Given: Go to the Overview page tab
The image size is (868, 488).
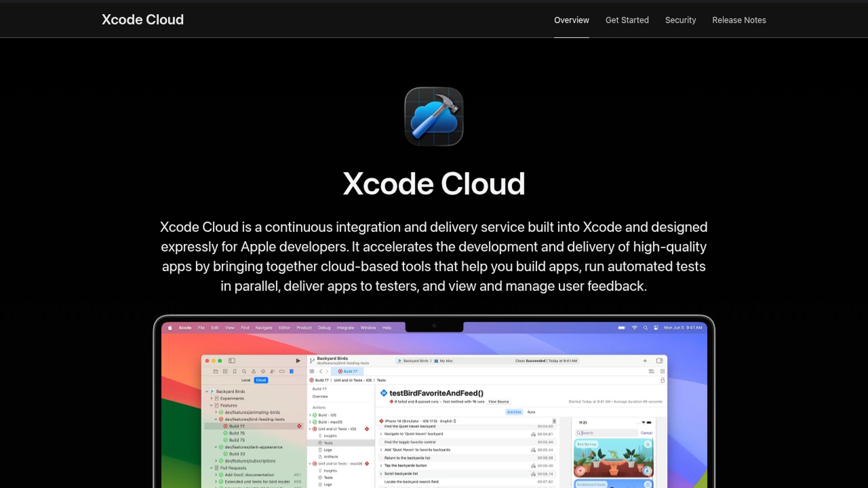Looking at the screenshot, I should pos(571,20).
